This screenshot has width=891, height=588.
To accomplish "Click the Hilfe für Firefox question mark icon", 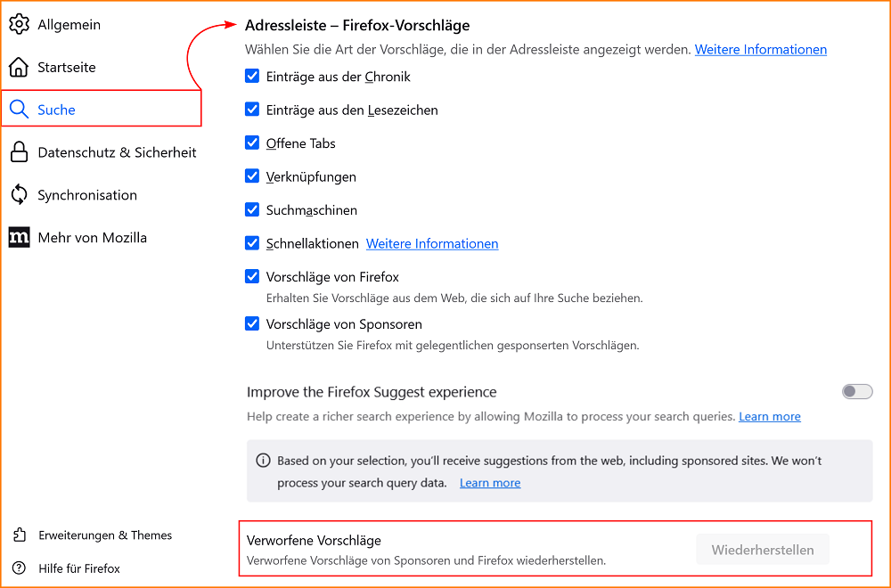I will (19, 568).
